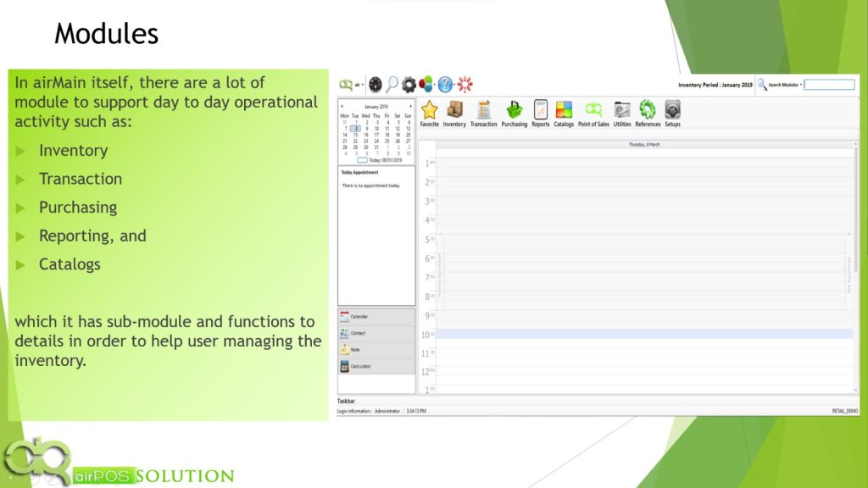Expand the Search Modules dropdown arrow
The image size is (868, 488).
point(800,85)
